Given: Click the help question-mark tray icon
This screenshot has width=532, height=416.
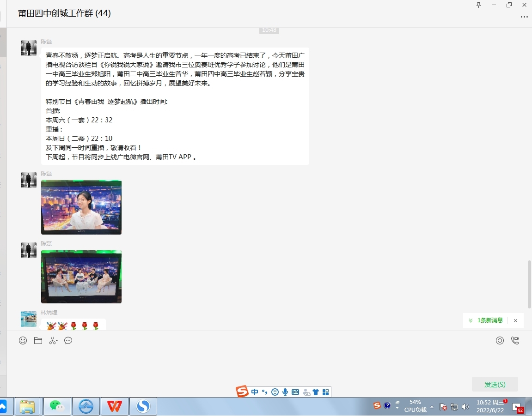Looking at the screenshot, I should (x=387, y=405).
